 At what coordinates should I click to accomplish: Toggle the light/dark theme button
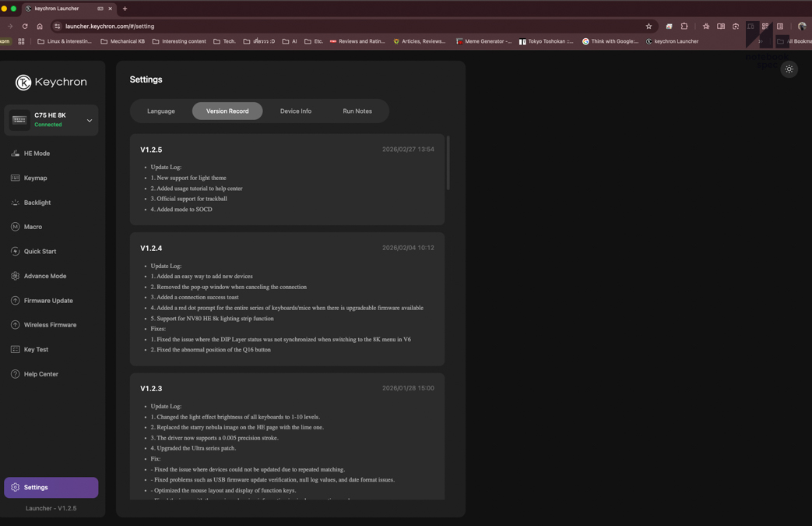pyautogui.click(x=789, y=69)
